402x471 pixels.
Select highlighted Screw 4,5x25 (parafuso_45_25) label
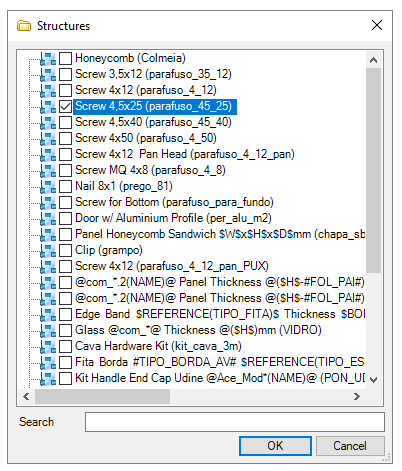(x=155, y=106)
